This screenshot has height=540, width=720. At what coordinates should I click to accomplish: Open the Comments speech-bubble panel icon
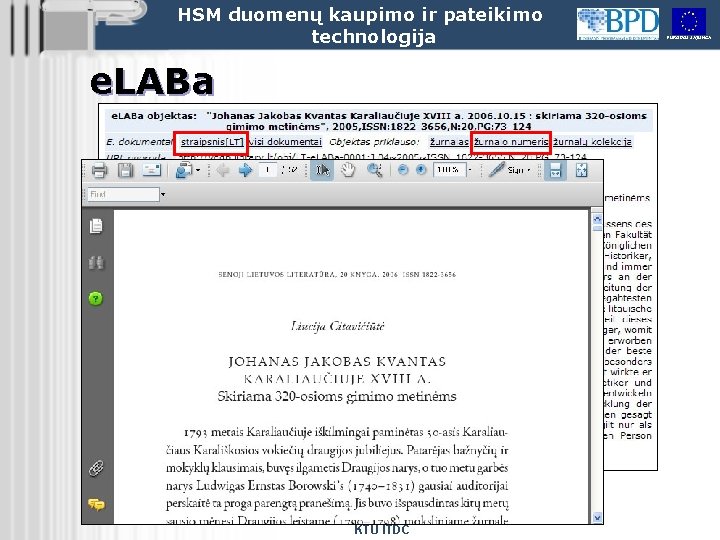click(96, 504)
